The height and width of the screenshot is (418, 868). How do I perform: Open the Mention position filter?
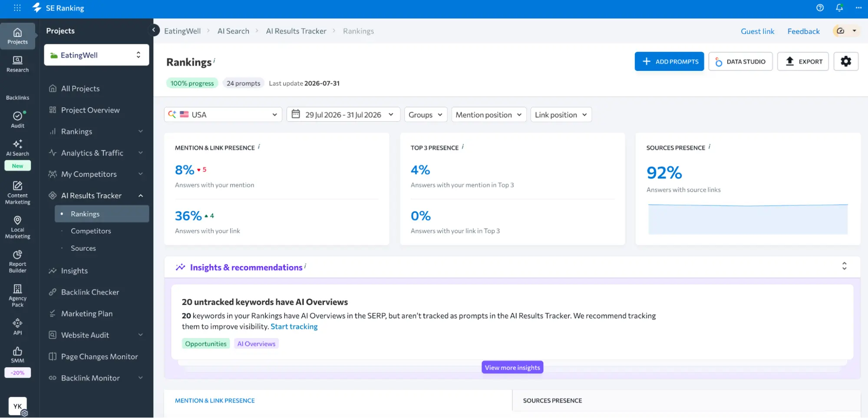click(x=489, y=115)
